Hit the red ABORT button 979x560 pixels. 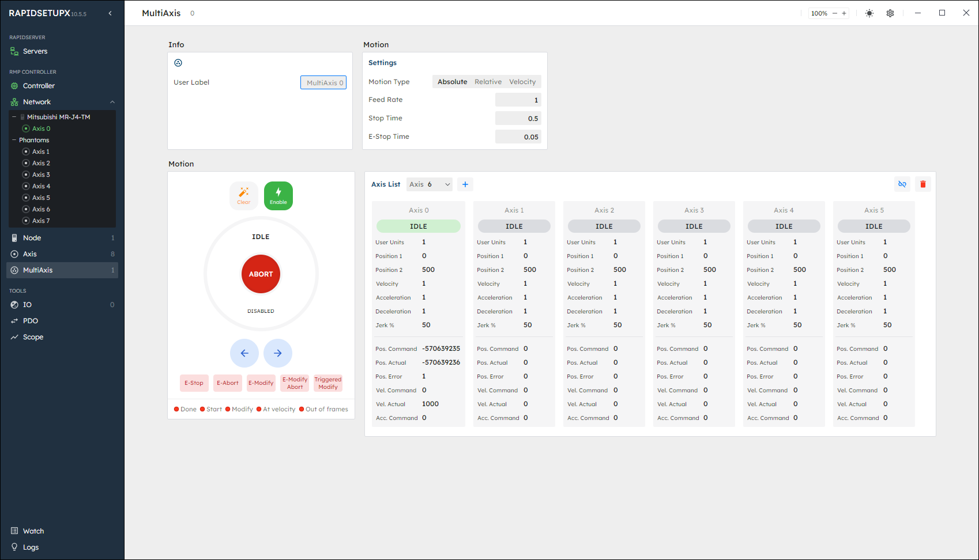tap(261, 274)
